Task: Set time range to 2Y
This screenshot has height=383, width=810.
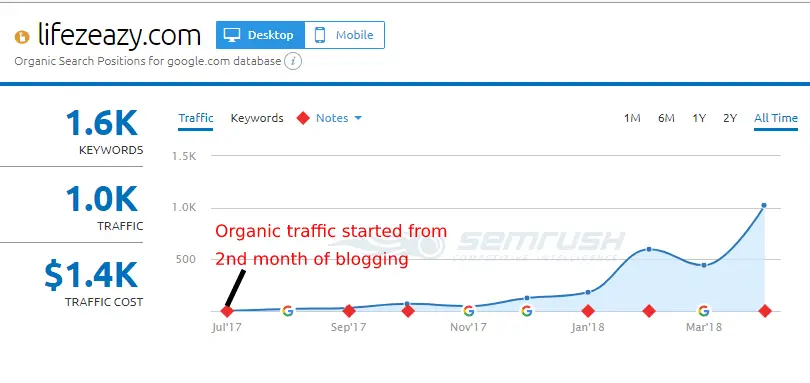Action: tap(729, 118)
